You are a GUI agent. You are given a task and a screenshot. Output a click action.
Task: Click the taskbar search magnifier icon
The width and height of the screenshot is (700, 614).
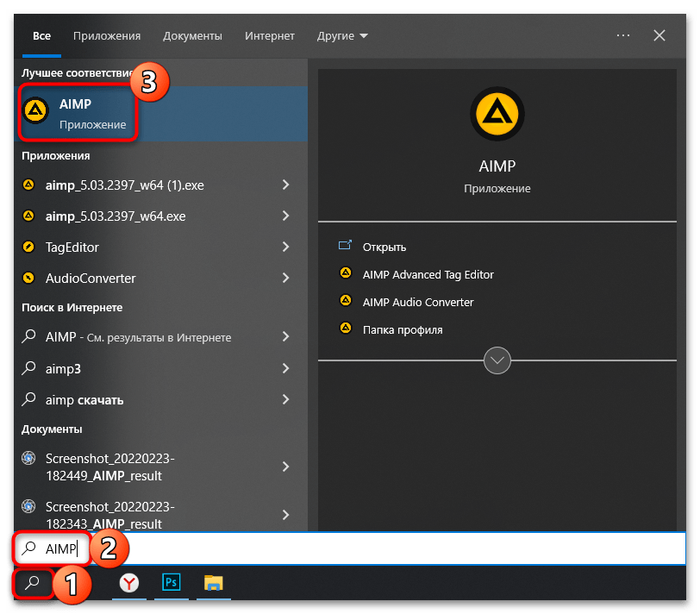pyautogui.click(x=33, y=584)
